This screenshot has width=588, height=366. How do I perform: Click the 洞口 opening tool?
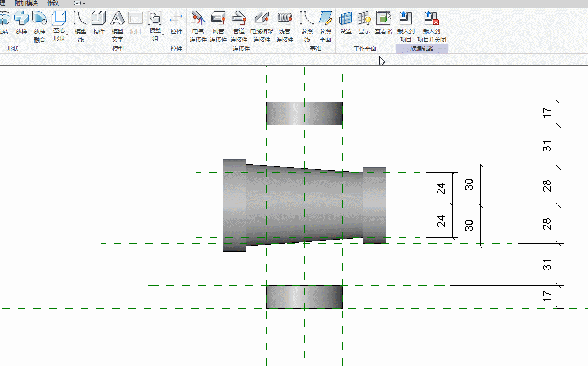pyautogui.click(x=136, y=23)
